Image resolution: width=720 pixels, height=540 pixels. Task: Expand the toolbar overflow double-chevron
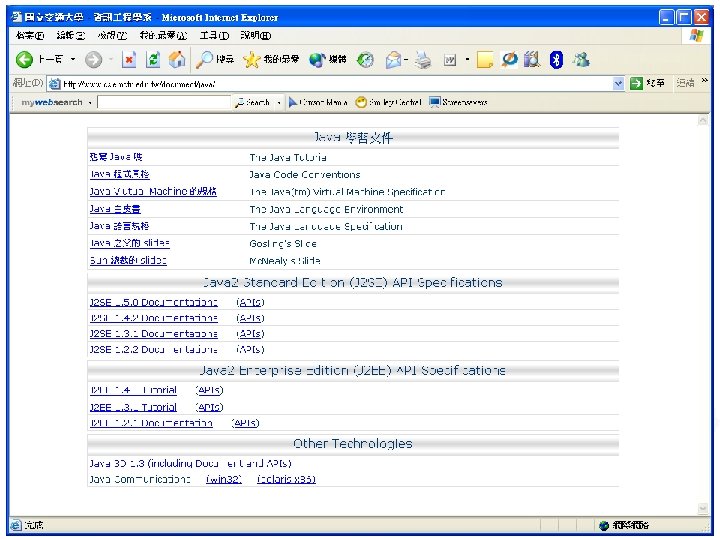pyautogui.click(x=704, y=81)
